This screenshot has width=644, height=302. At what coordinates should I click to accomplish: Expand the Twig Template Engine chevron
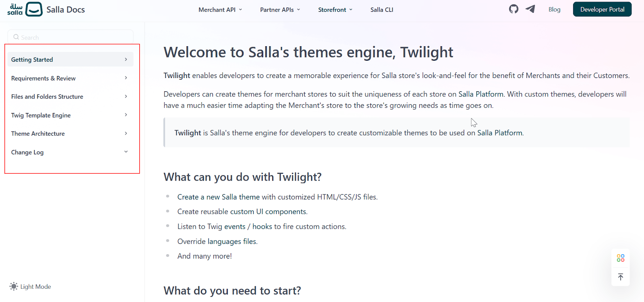pyautogui.click(x=126, y=115)
